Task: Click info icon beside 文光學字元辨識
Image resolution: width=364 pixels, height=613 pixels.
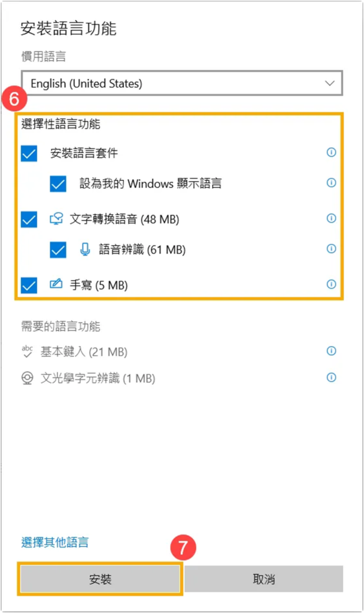Action: 331,378
